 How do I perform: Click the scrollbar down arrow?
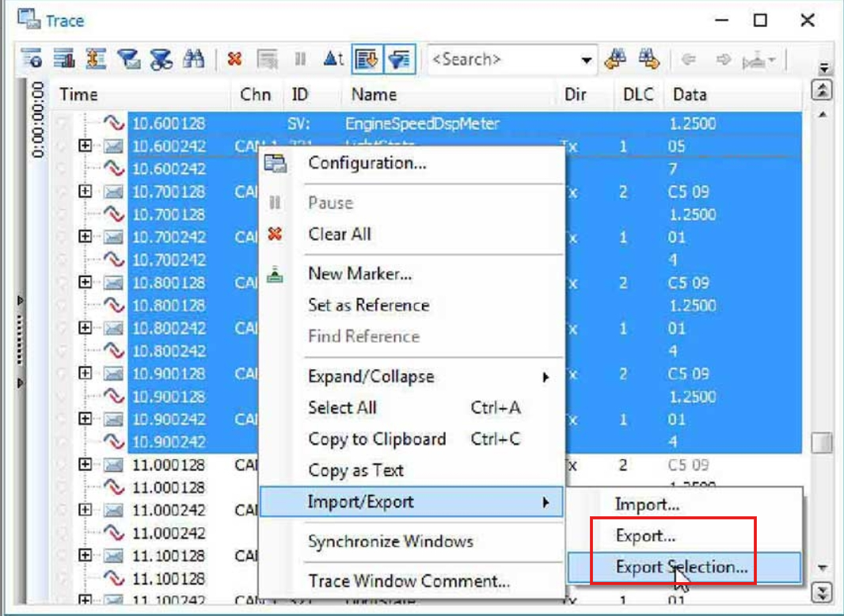tap(822, 568)
